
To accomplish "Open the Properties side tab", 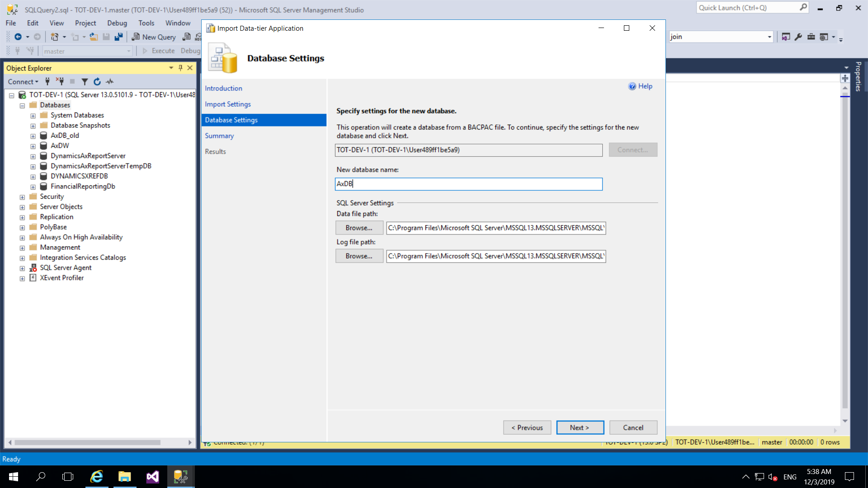I will point(858,77).
